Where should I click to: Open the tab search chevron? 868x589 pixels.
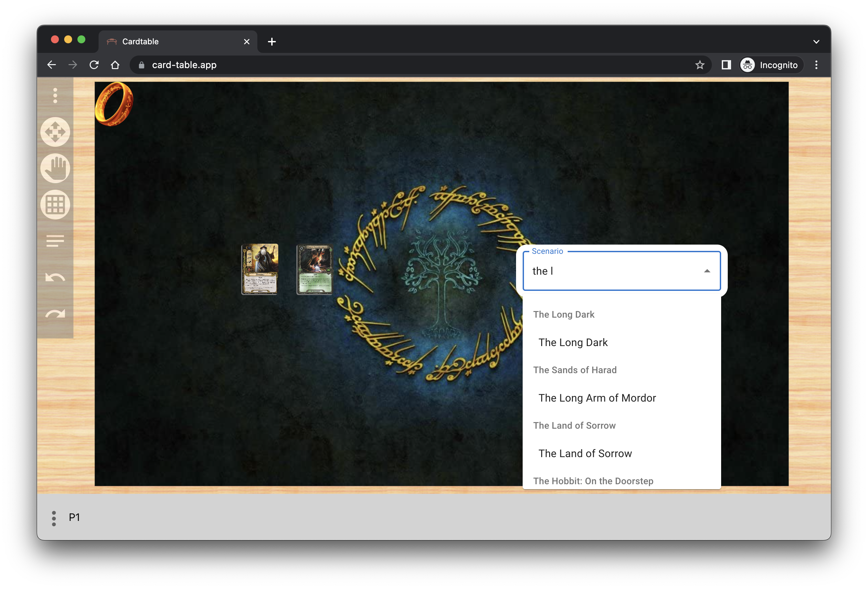(x=816, y=42)
